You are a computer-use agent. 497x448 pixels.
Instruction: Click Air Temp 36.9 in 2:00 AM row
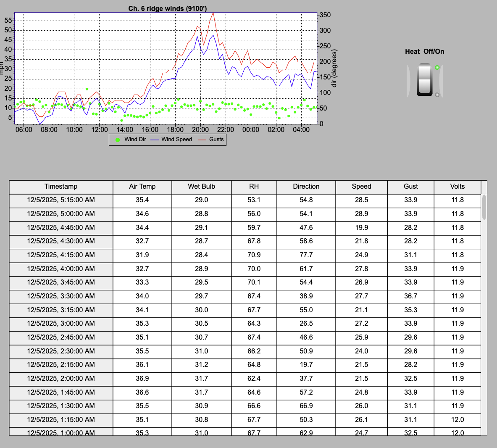(x=142, y=379)
